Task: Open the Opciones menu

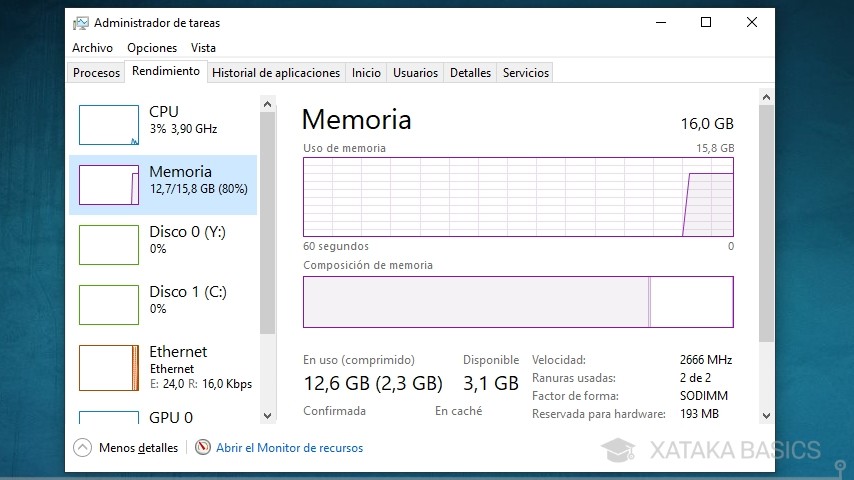Action: pos(152,48)
